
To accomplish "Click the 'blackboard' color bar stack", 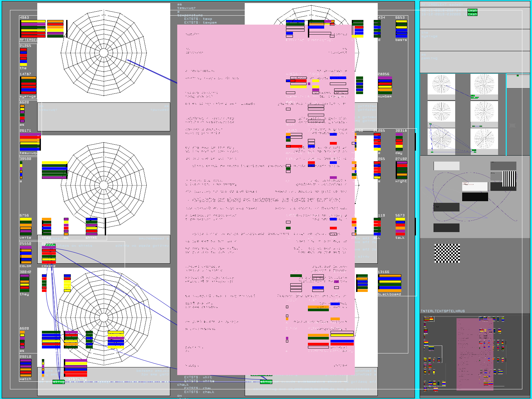I will (390, 283).
